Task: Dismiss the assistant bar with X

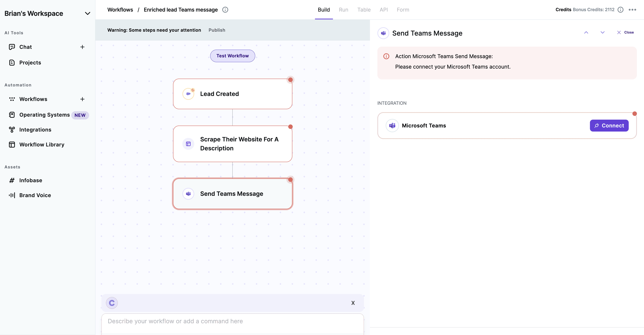Action: click(x=353, y=303)
